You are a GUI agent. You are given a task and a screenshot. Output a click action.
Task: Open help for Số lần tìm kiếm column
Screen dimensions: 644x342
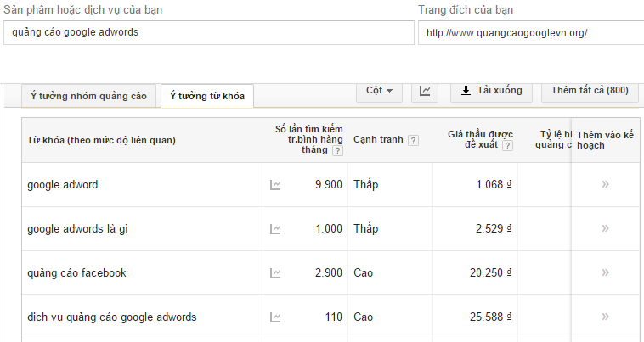[x=337, y=150]
